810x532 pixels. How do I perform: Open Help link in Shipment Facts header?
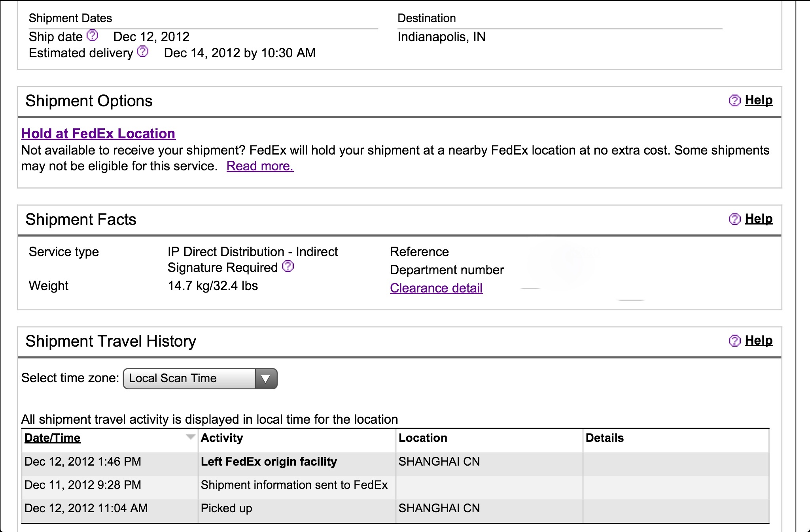coord(759,219)
